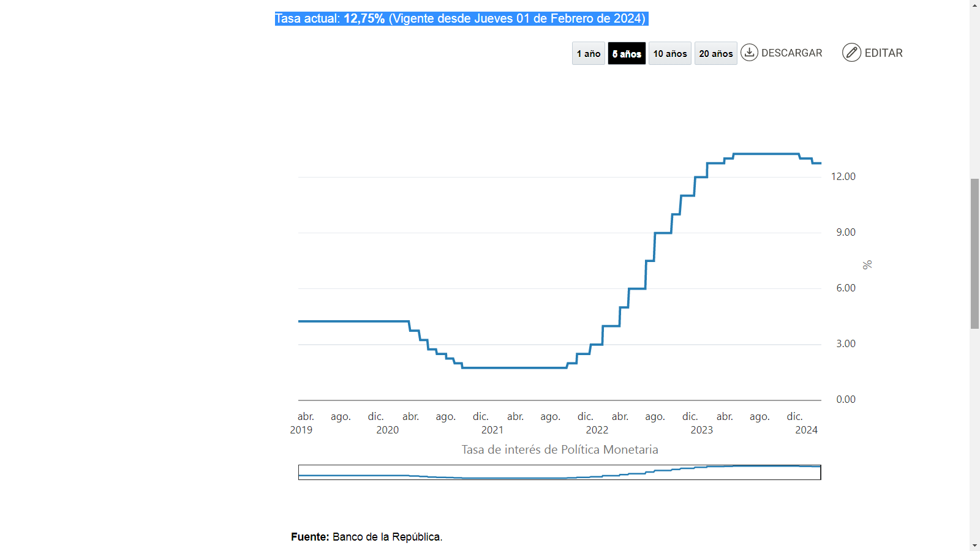Viewport: 980px width, 551px height.
Task: Click the 0.00 y-axis label
Action: point(846,399)
